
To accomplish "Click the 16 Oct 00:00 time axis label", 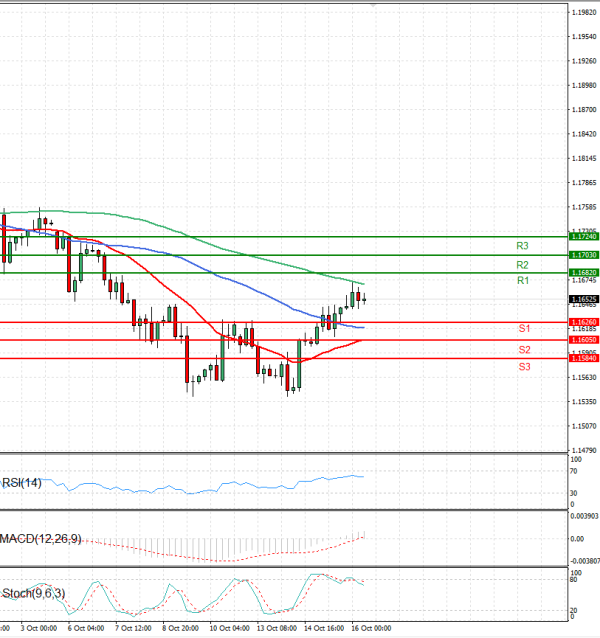I will click(x=369, y=628).
